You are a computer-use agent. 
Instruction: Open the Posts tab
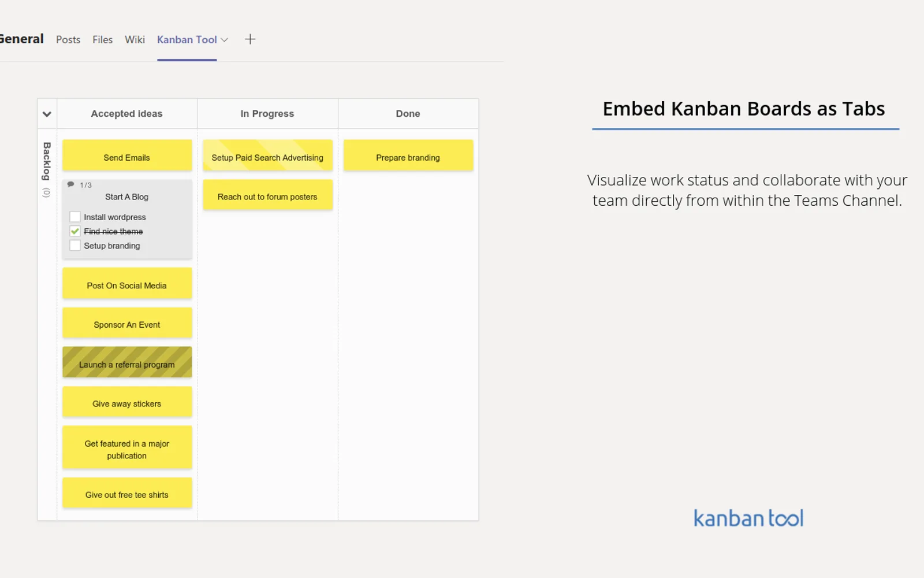point(68,39)
